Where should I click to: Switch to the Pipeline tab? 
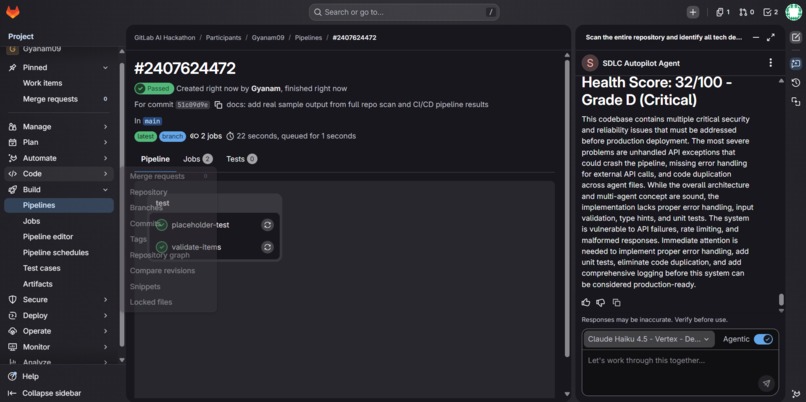point(155,159)
